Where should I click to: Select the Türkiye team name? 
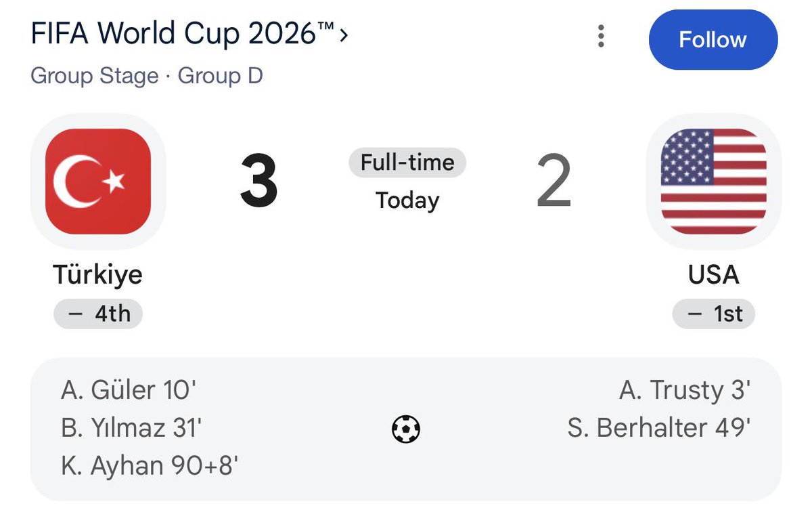coord(98,275)
